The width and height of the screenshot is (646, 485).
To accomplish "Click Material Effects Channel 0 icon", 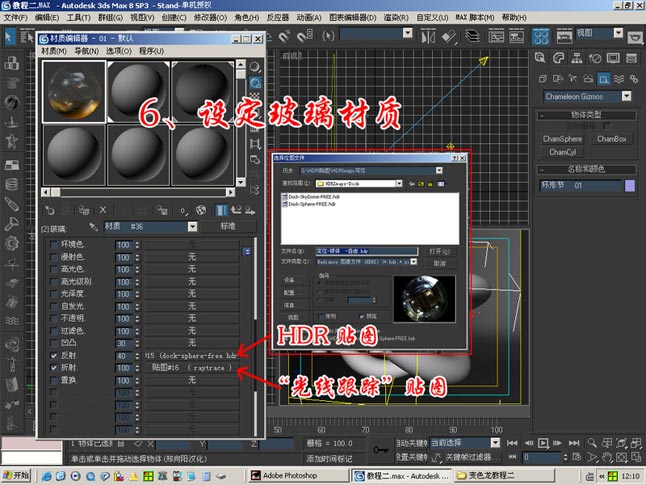I will [183, 211].
